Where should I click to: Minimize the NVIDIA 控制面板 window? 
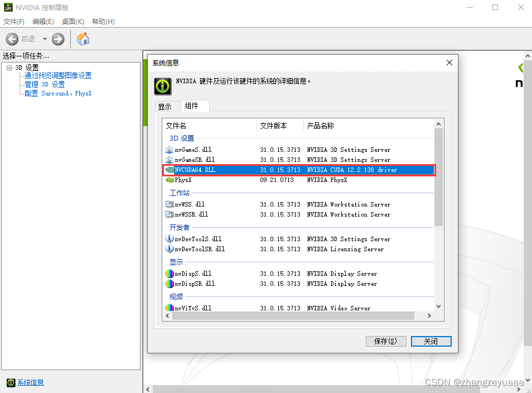tap(470, 7)
